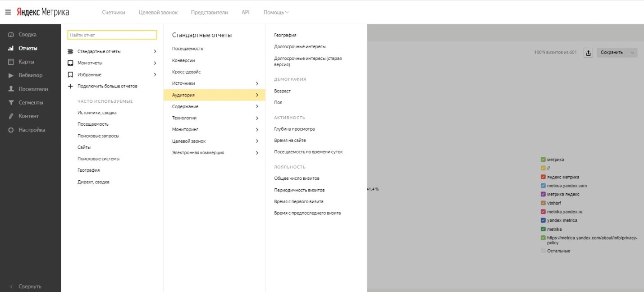Open the Сохранить dropdown arrow
Screen dimensions: 644x292
point(632,53)
